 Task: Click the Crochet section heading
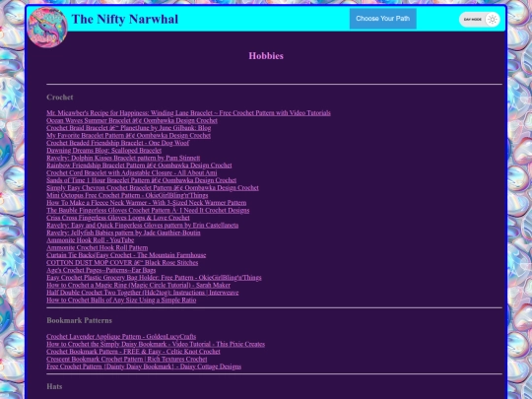coord(60,98)
